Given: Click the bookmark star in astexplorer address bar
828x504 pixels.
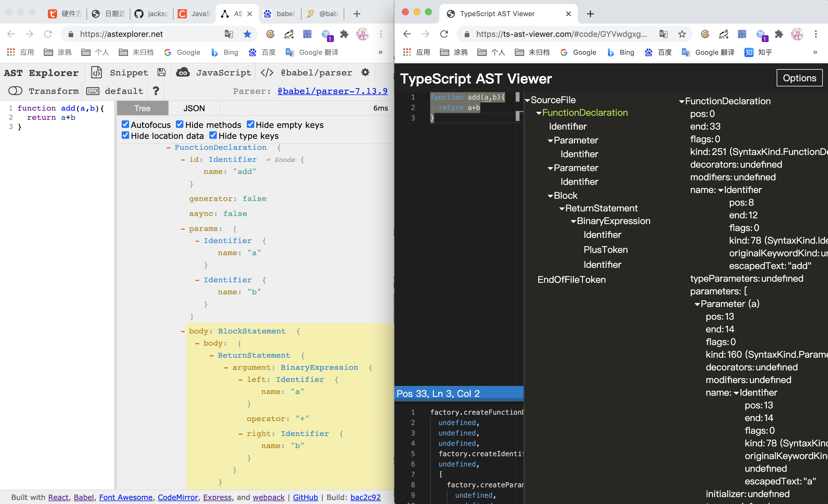Looking at the screenshot, I should (x=247, y=34).
